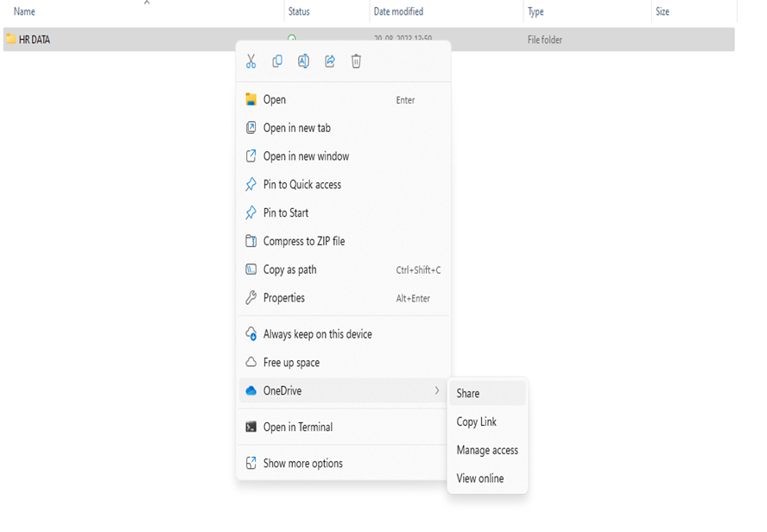Click the Copy icon in context menu
Image resolution: width=767 pixels, height=532 pixels.
coord(277,61)
